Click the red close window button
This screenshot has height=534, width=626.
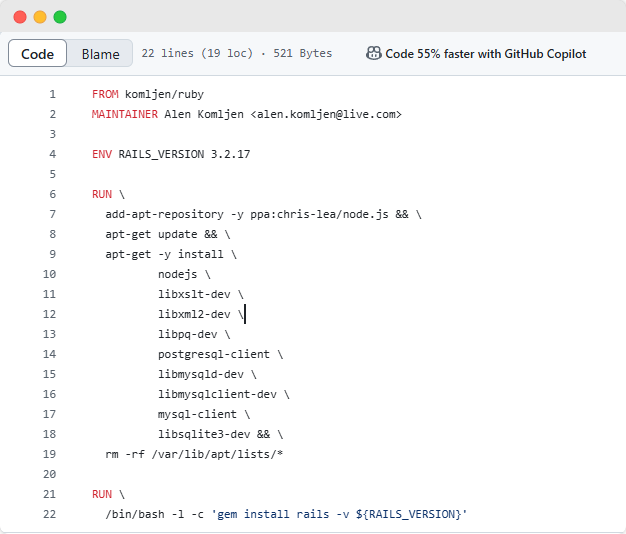[20, 17]
